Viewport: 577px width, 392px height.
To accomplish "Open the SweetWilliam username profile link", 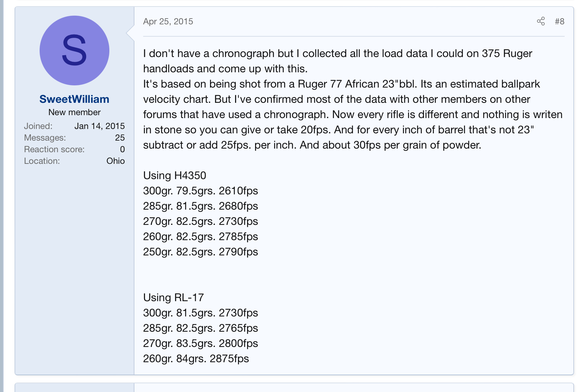I will tap(74, 99).
